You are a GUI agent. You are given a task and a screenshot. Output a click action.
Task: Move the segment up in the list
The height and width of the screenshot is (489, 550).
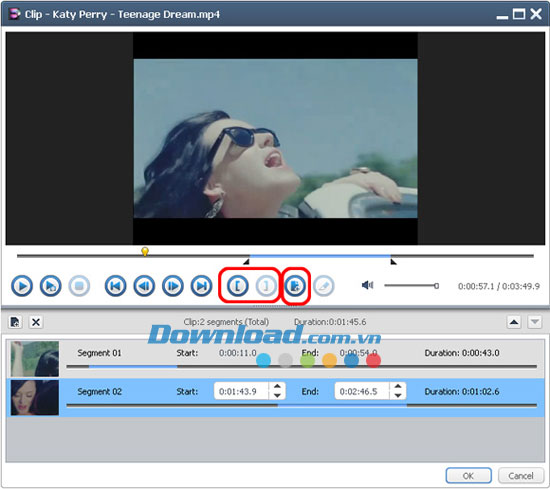514,322
